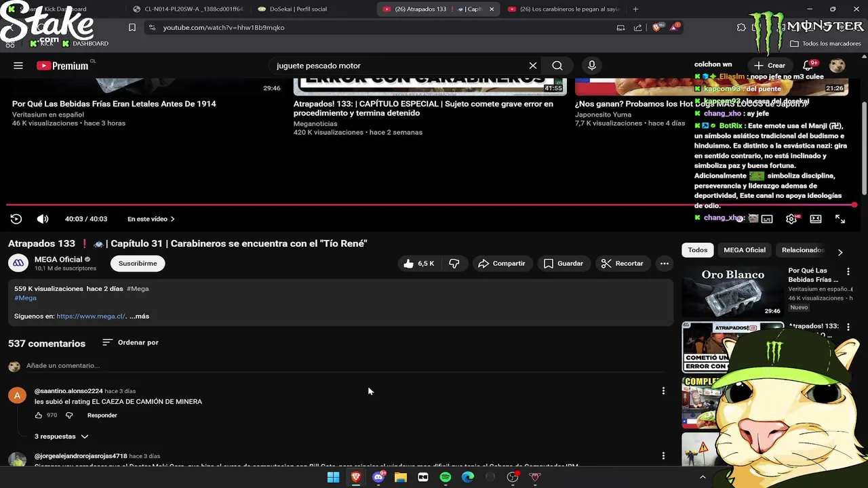Open DASHBOARD bookmark
The image size is (868, 488).
[85, 44]
